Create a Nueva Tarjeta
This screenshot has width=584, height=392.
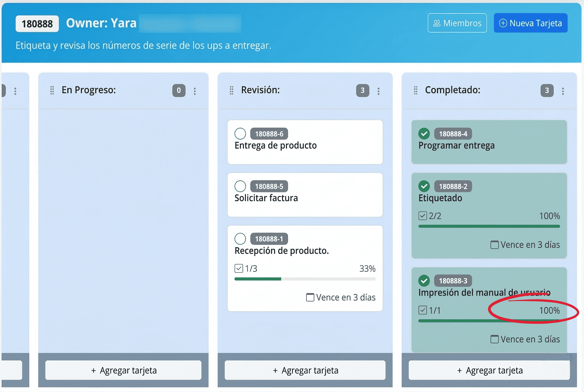point(530,23)
